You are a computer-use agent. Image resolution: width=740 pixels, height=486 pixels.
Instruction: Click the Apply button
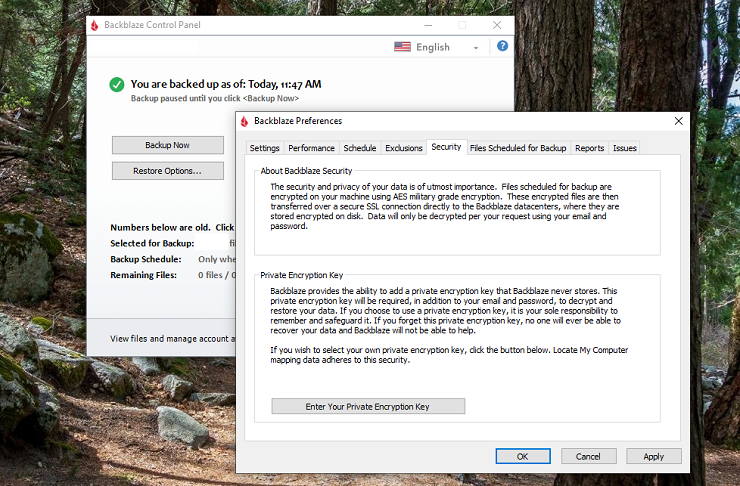pos(654,456)
